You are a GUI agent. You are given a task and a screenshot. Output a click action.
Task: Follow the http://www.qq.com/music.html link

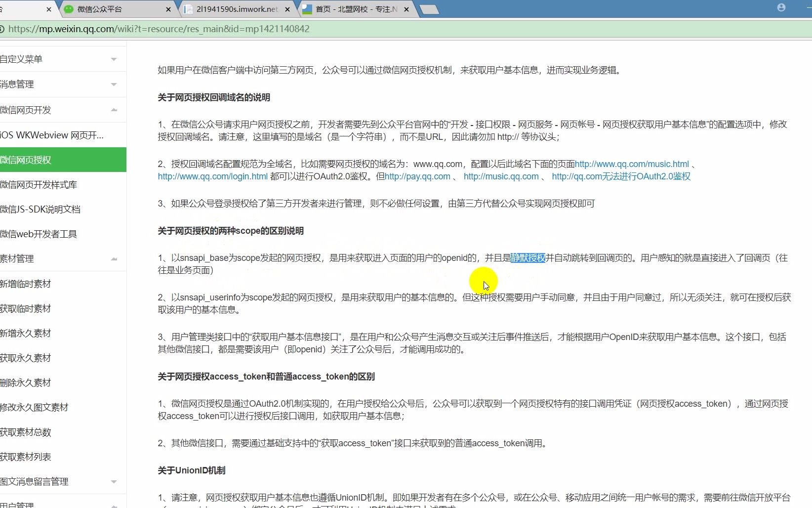[x=632, y=164]
